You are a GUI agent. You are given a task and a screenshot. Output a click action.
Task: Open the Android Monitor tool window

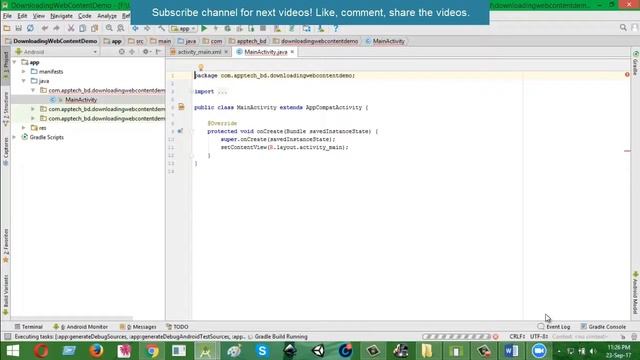(x=80, y=327)
